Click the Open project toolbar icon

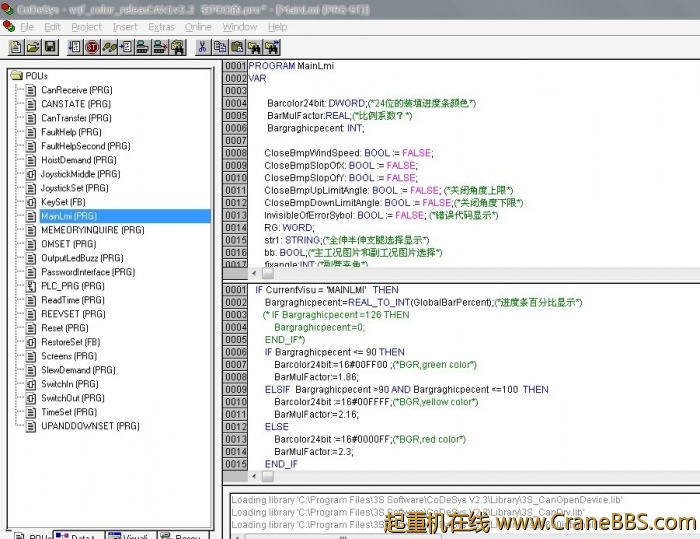pos(33,47)
